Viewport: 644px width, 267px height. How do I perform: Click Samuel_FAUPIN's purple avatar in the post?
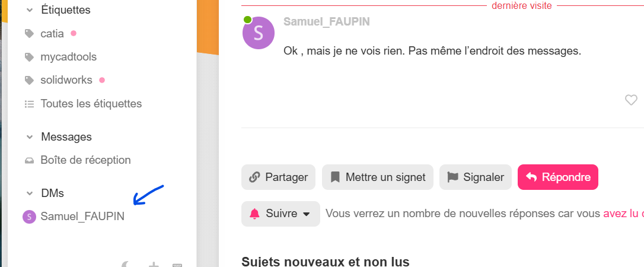[x=259, y=33]
